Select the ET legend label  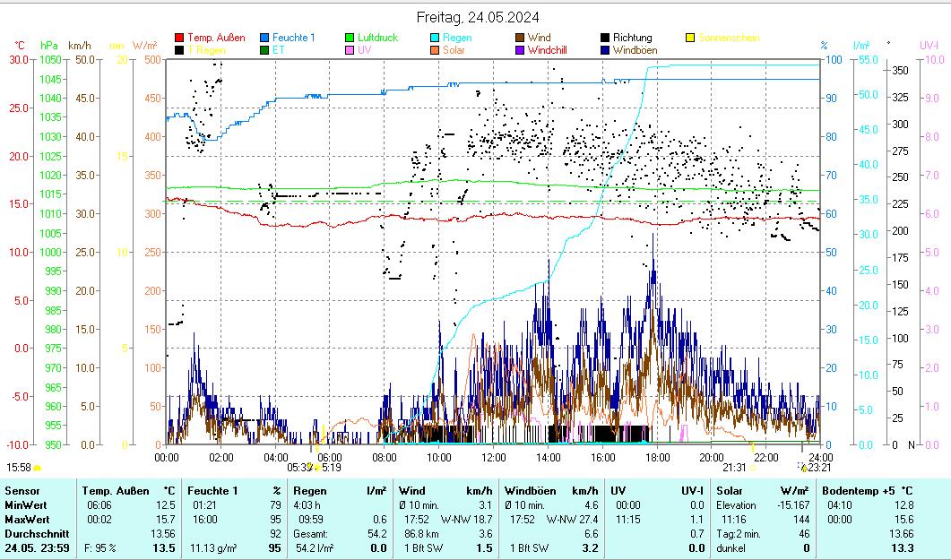pyautogui.click(x=278, y=50)
